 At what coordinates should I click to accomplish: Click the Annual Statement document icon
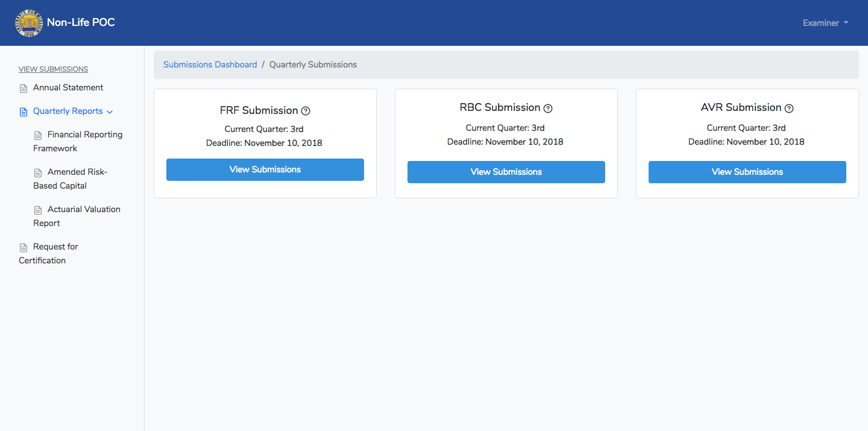(24, 89)
